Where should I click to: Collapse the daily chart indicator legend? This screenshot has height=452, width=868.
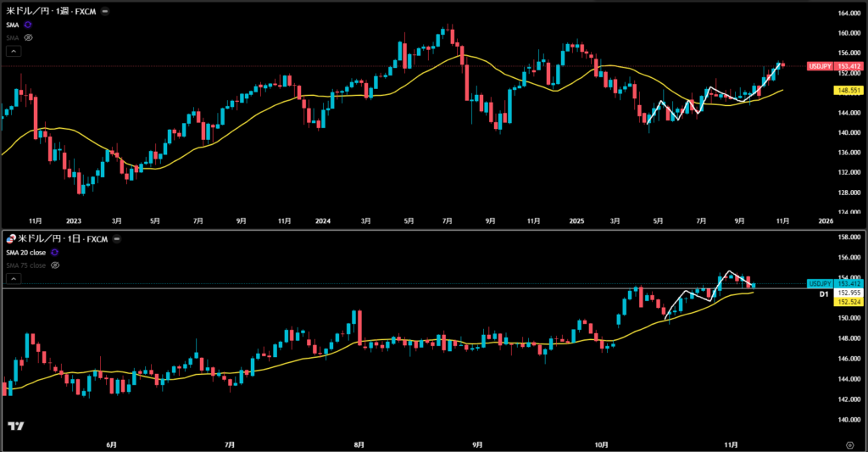tap(13, 278)
